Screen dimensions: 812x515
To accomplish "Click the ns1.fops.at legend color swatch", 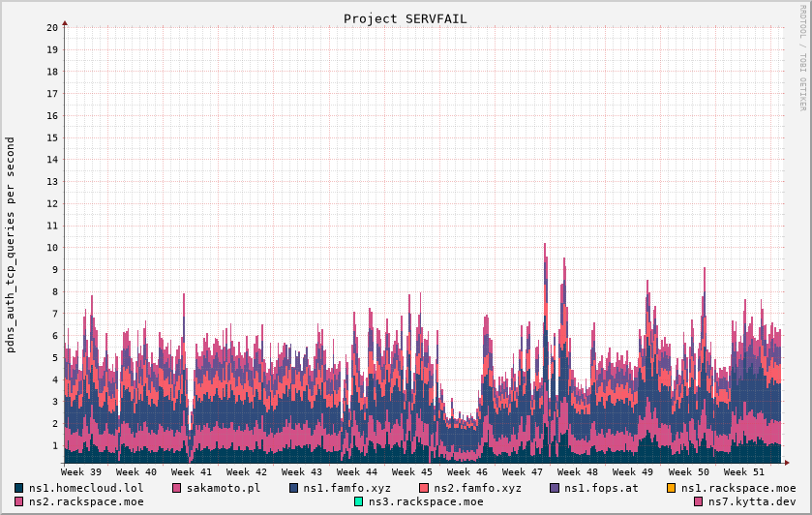I will pos(555,488).
